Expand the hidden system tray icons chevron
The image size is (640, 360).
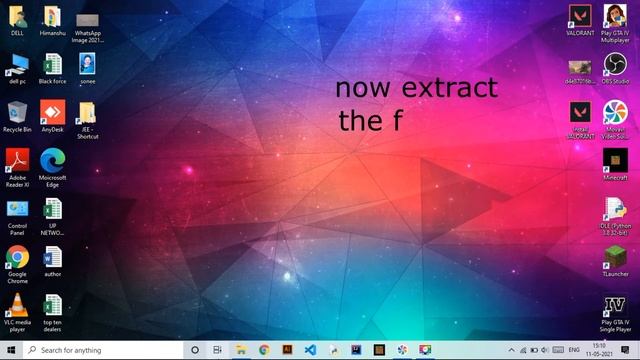click(511, 350)
